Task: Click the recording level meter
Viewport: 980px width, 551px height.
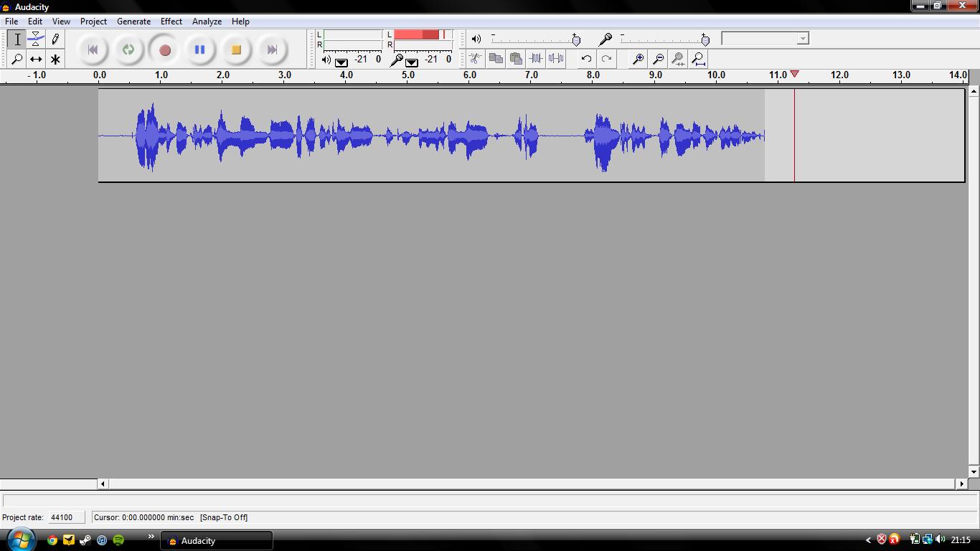Action: point(423,39)
